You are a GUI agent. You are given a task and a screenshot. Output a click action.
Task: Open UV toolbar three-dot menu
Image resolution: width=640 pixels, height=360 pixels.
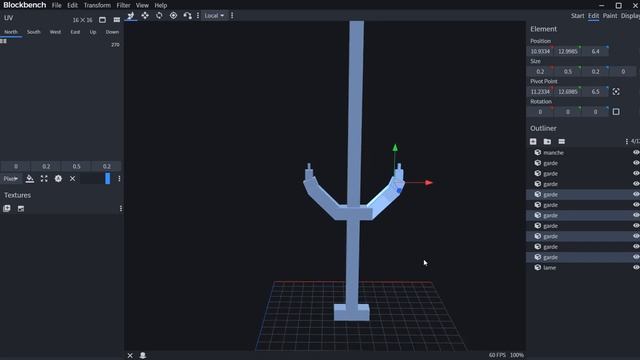[x=119, y=178]
